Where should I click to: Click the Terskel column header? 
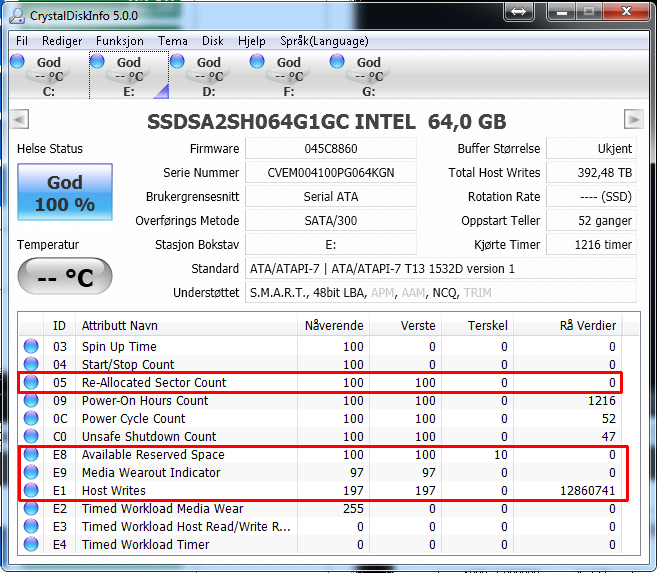(478, 325)
